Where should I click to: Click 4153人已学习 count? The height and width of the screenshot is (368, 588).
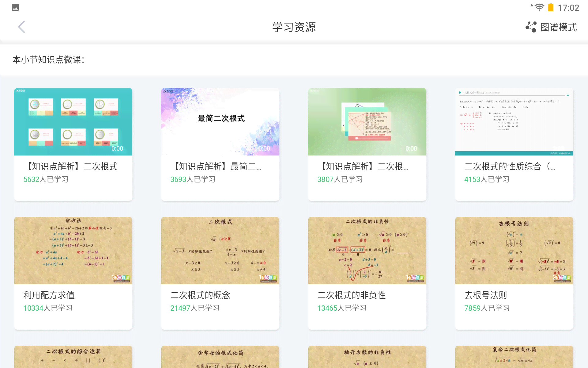pyautogui.click(x=487, y=179)
